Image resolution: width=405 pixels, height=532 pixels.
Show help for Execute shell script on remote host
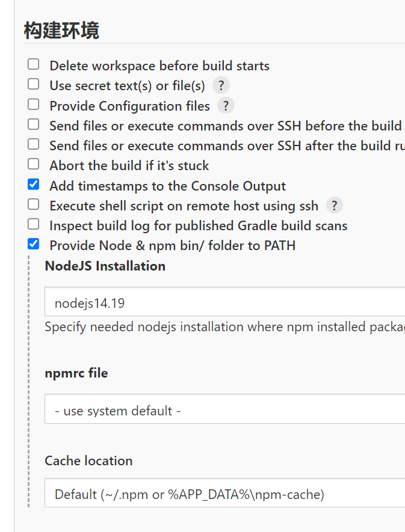334,206
